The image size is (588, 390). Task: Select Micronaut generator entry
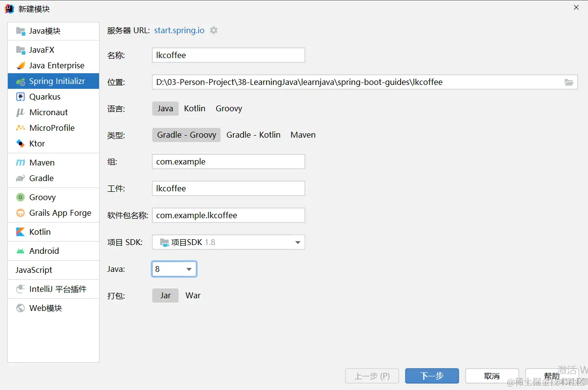53,112
